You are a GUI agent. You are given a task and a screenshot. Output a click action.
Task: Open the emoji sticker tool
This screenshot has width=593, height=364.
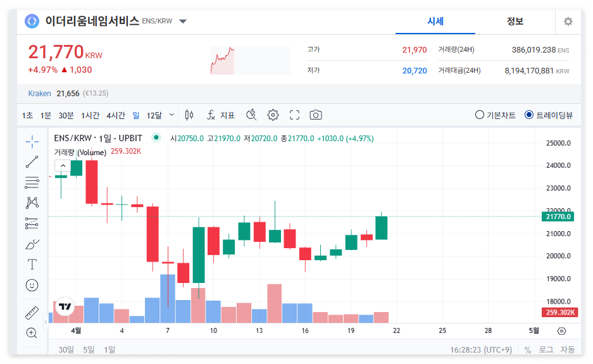click(x=32, y=285)
